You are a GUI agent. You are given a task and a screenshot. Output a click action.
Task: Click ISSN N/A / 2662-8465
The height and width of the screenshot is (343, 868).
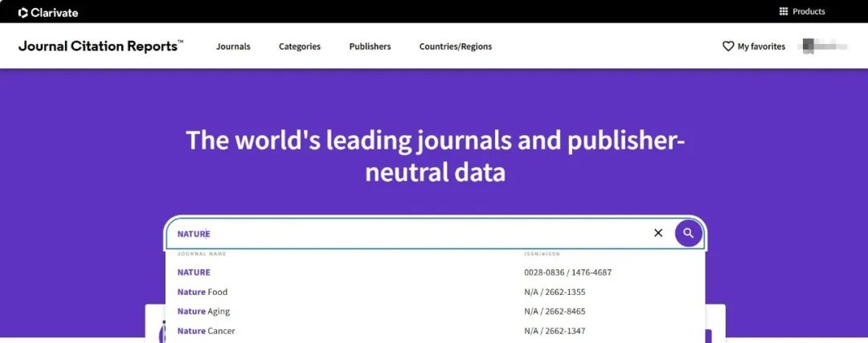click(x=555, y=311)
